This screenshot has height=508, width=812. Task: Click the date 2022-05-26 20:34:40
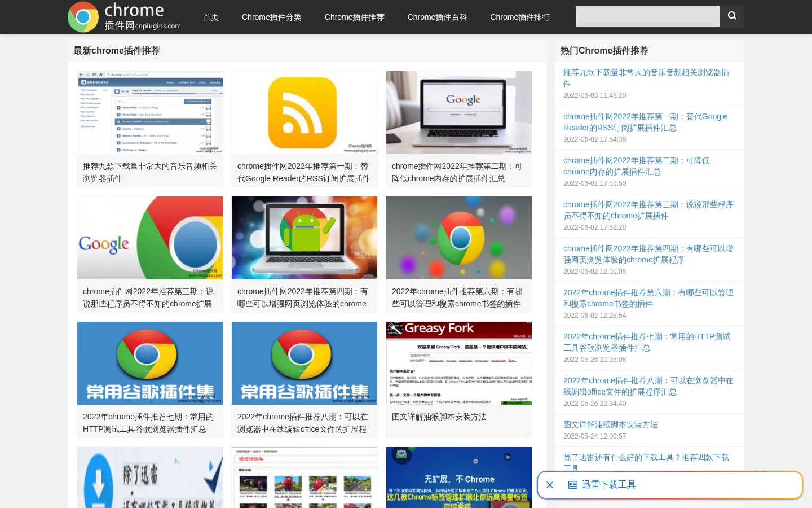point(595,404)
